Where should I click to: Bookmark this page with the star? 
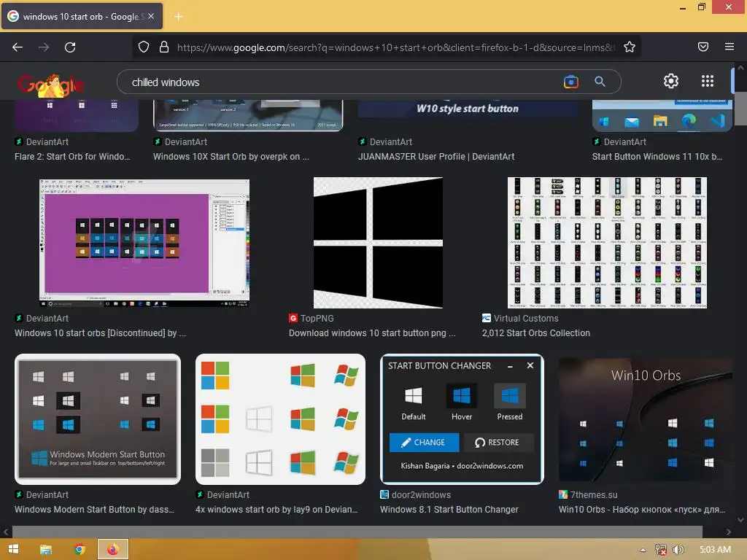pos(630,47)
